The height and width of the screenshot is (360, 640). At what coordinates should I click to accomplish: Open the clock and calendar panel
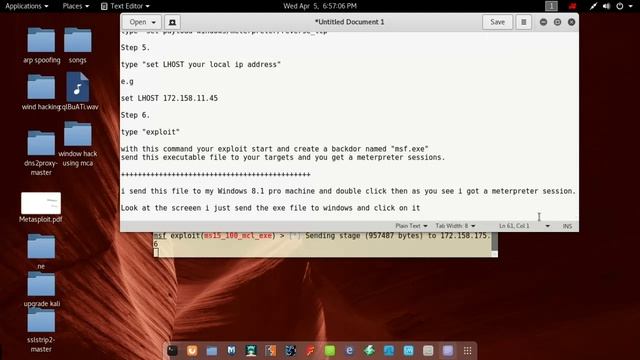(x=320, y=6)
